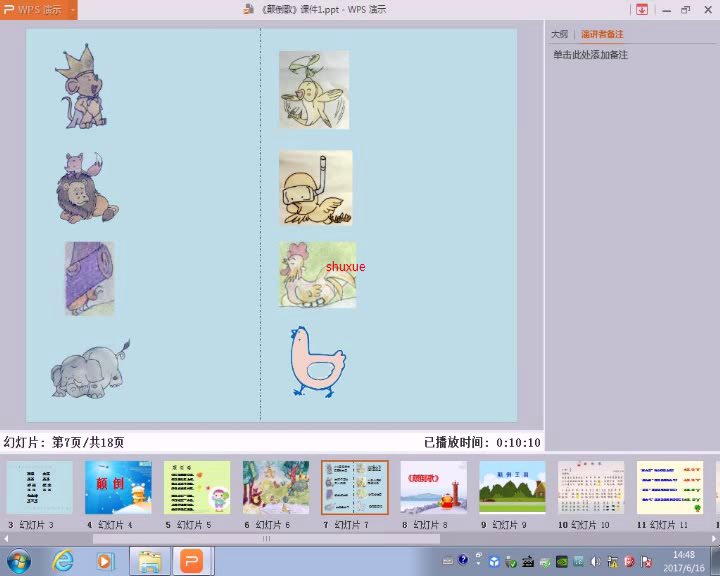Open the Windows Start button
The height and width of the screenshot is (576, 720).
(x=19, y=561)
